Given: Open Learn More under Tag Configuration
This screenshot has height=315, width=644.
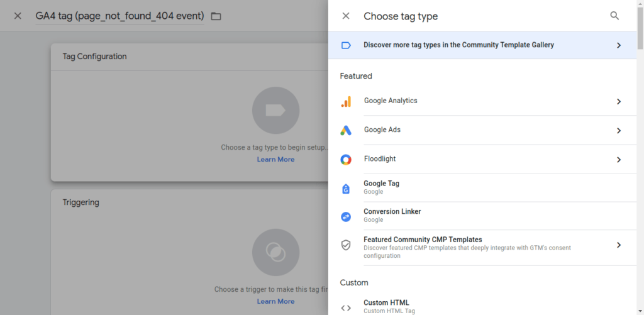Looking at the screenshot, I should pos(275,159).
